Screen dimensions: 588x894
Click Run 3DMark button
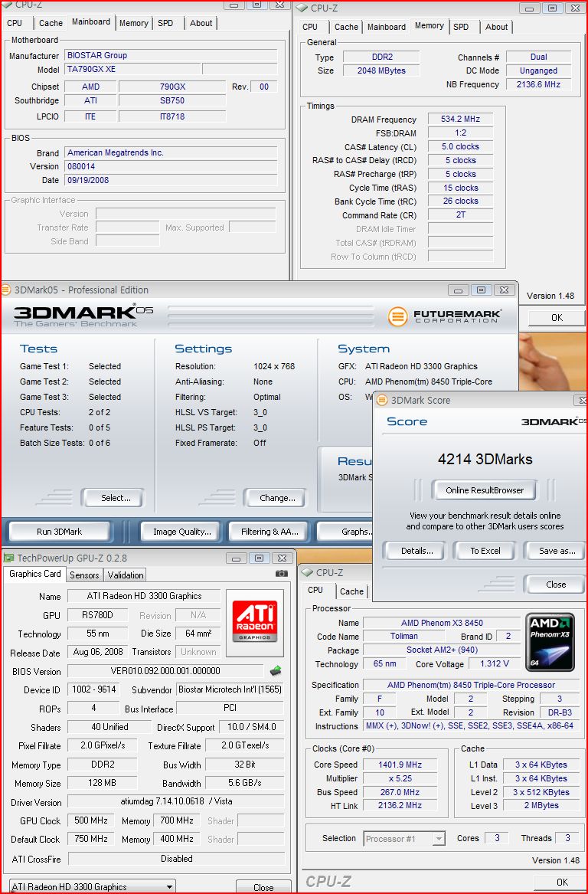59,532
